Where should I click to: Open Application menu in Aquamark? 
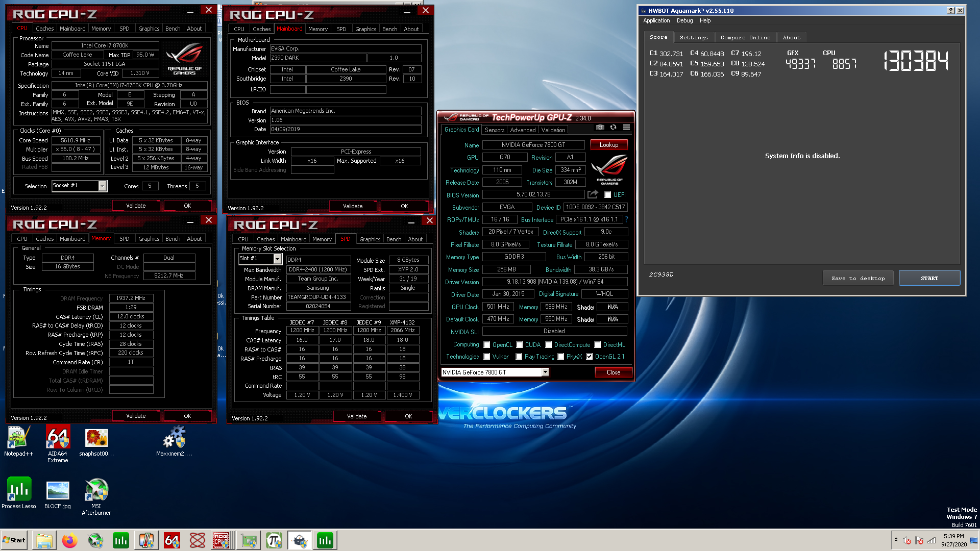tap(656, 20)
